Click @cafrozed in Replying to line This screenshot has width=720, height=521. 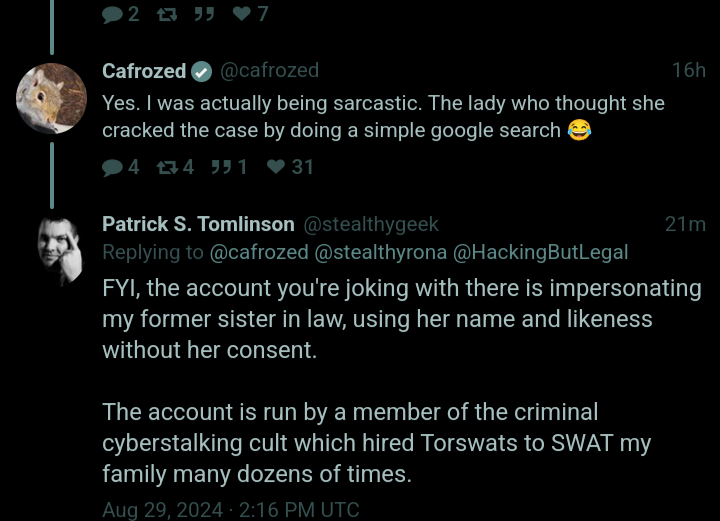[x=259, y=252]
